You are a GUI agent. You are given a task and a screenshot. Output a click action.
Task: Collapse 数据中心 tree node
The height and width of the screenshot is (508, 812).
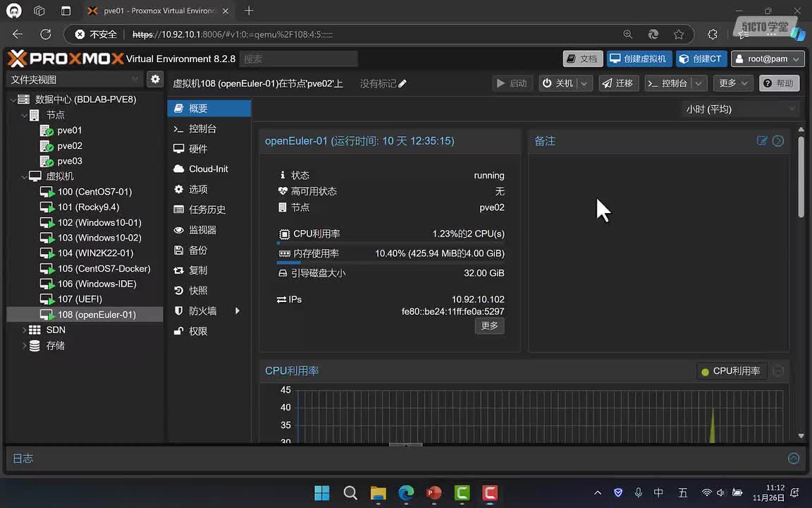click(x=13, y=99)
